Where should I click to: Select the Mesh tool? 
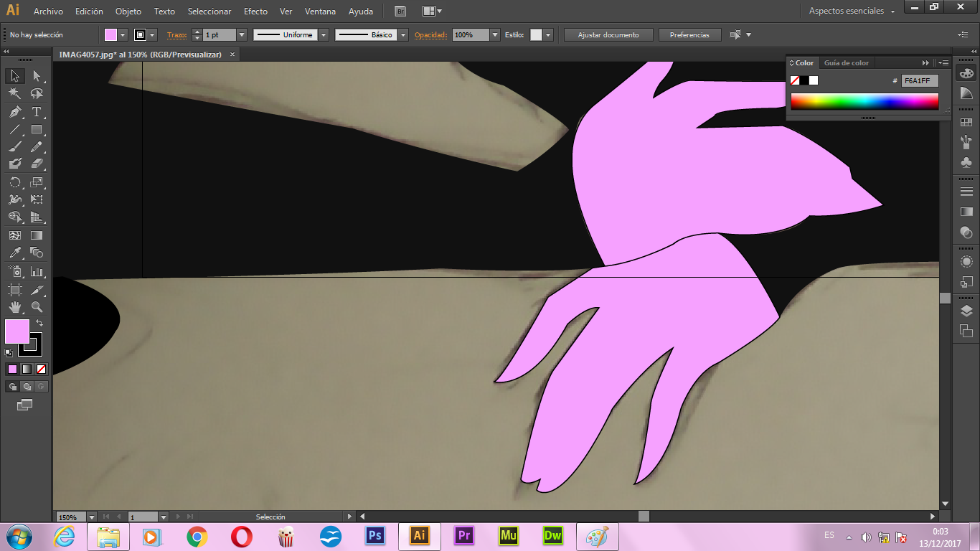coord(14,235)
